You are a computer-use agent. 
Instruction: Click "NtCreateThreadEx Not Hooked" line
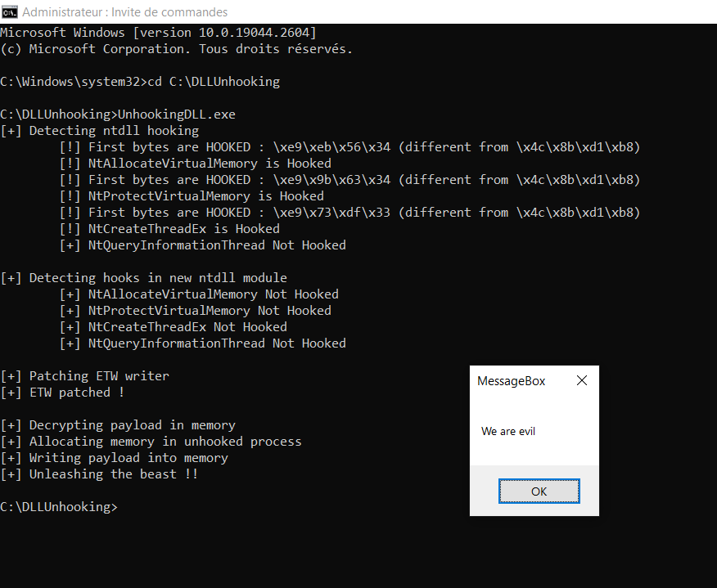[187, 327]
